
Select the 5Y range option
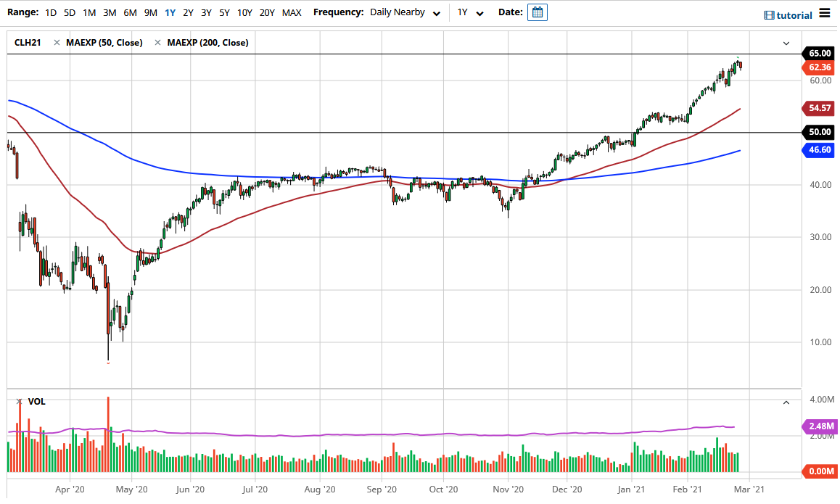point(224,12)
